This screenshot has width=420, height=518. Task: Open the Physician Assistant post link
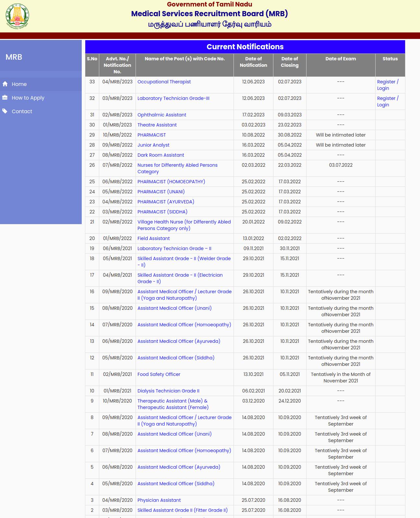pos(159,500)
